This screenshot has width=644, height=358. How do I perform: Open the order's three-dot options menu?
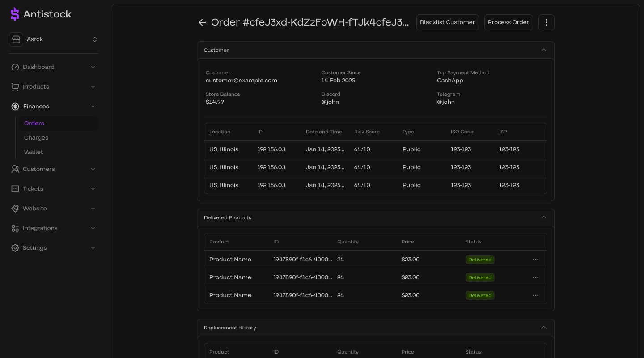click(x=547, y=22)
